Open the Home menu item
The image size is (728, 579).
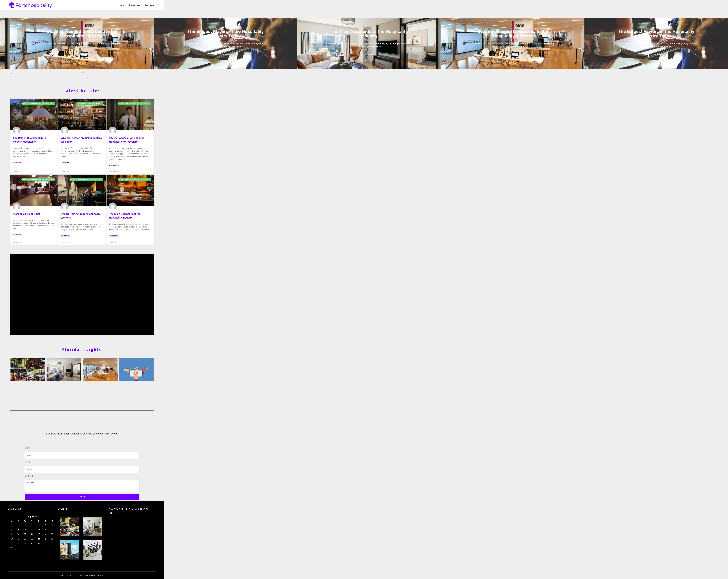[122, 5]
